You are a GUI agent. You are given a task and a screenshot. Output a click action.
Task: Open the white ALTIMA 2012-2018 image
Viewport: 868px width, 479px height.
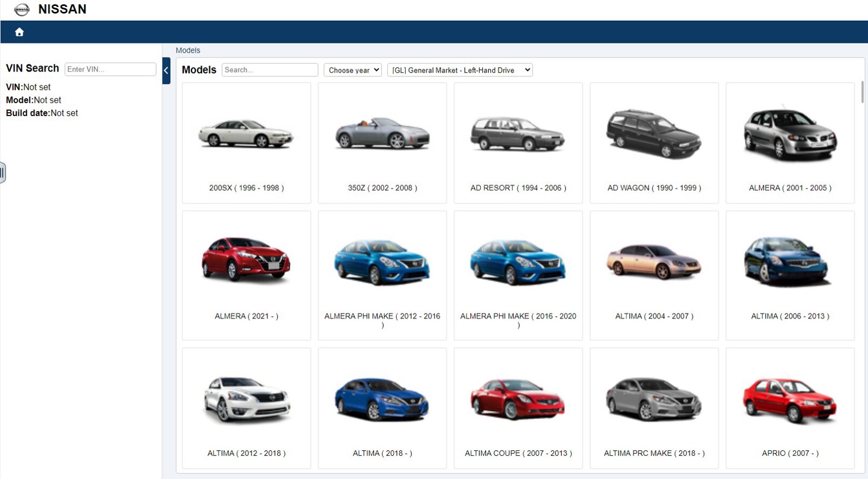247,400
